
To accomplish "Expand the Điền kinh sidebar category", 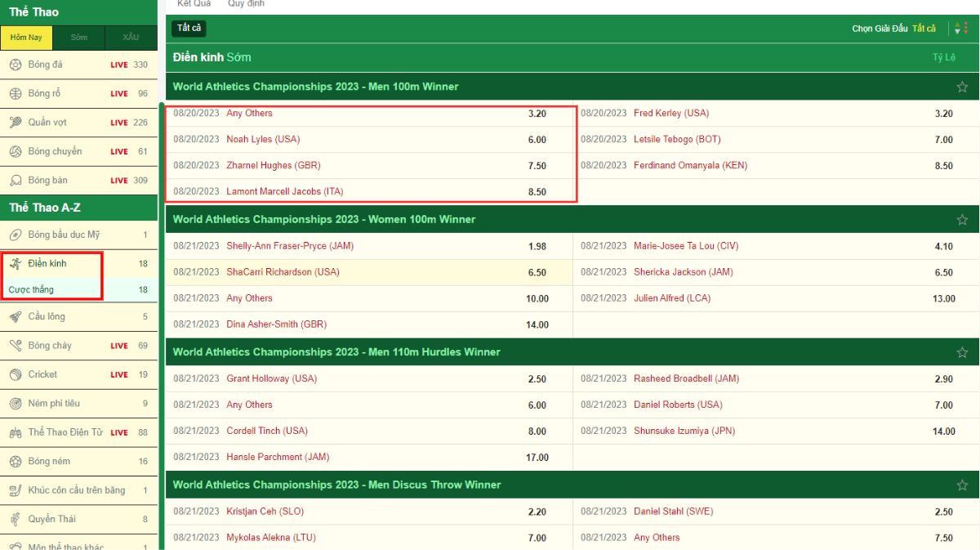I will tap(47, 264).
